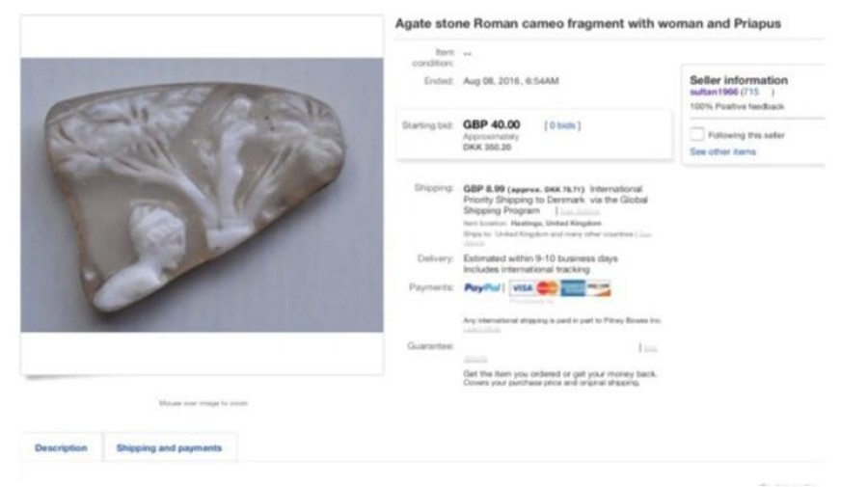The width and height of the screenshot is (868, 487).
Task: Click the MasterCard icon
Action: click(x=547, y=288)
